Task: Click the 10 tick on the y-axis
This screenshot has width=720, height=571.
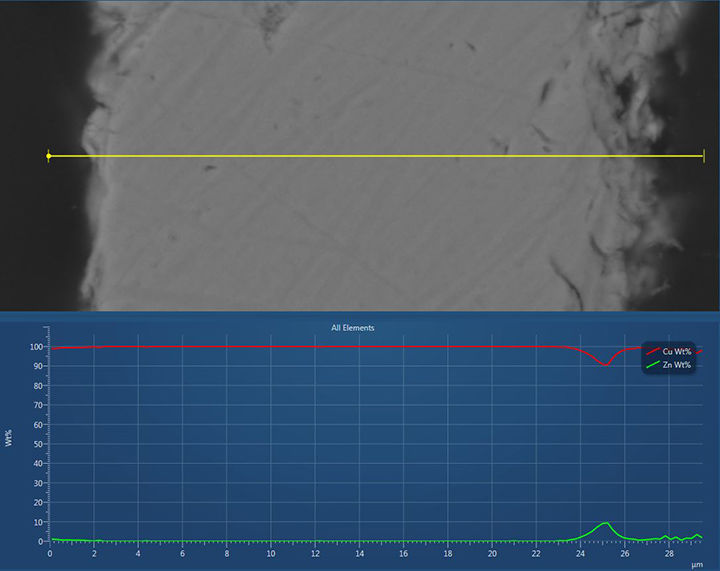Action: 40,522
